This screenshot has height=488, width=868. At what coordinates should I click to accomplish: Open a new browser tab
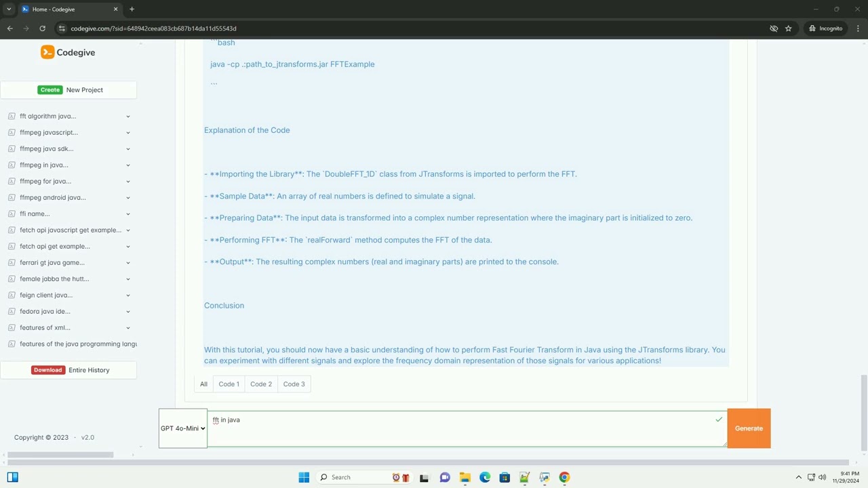point(132,9)
